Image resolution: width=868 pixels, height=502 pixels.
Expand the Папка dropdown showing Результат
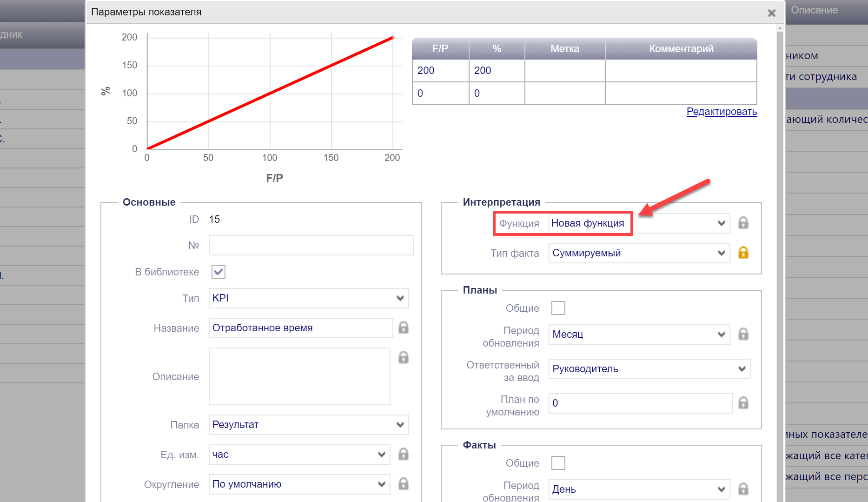(308, 425)
